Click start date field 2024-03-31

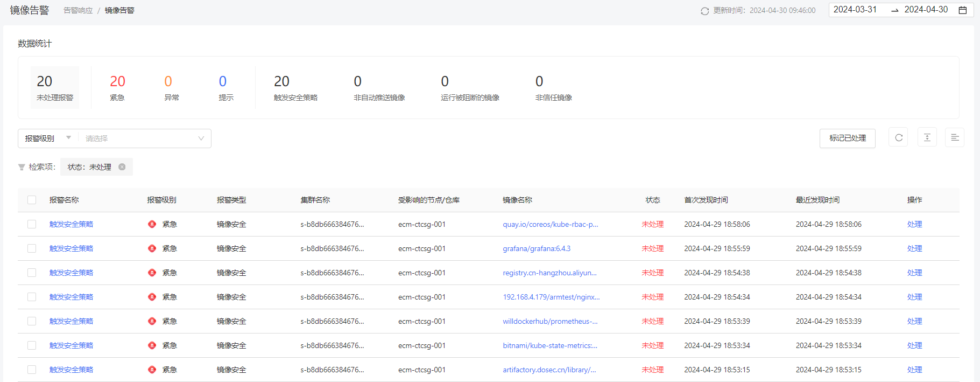coord(855,10)
